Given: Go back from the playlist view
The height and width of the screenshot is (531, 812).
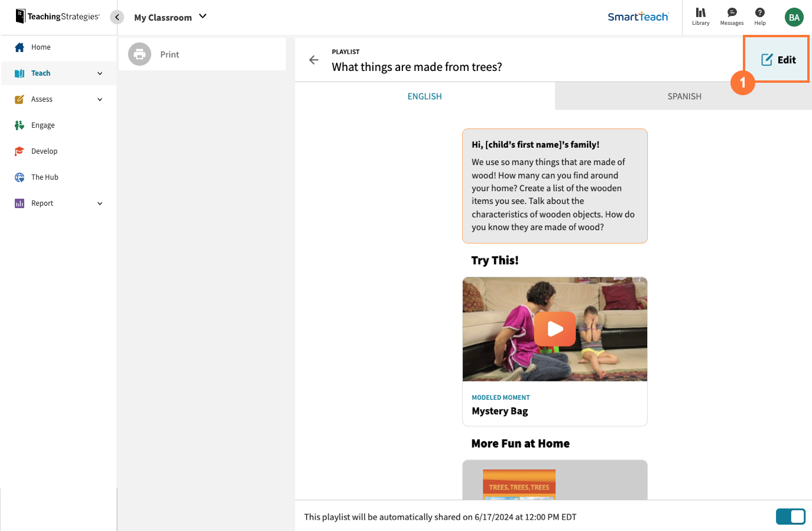Looking at the screenshot, I should [314, 60].
